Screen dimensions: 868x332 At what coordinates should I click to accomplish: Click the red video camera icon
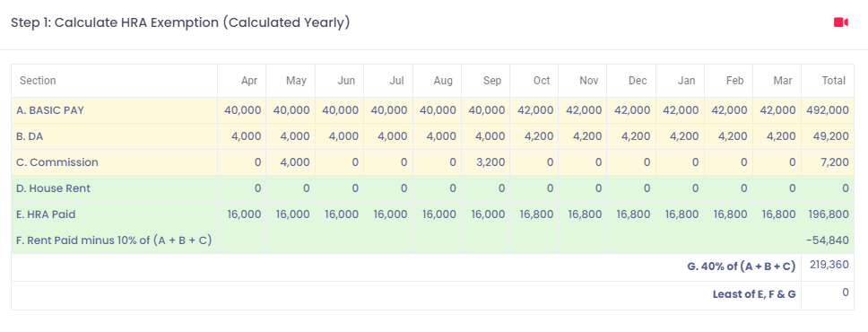pyautogui.click(x=841, y=22)
